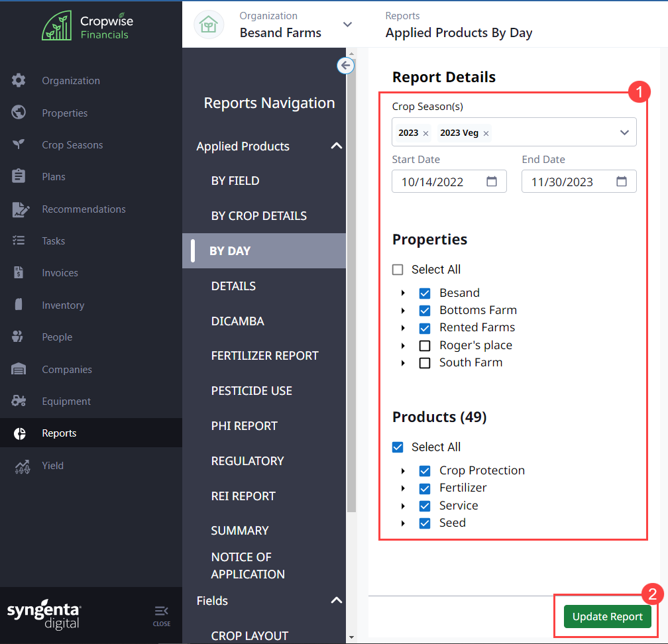668x644 pixels.
Task: Click the Properties globe icon
Action: [x=19, y=113]
